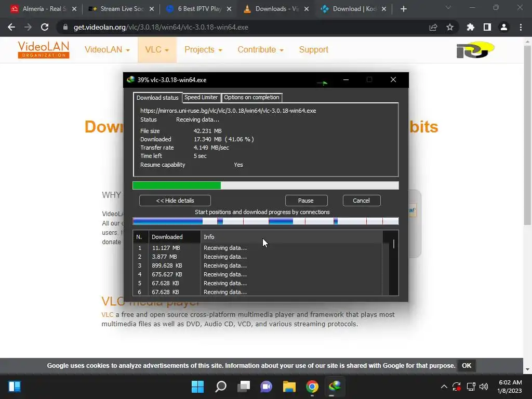Open the Chat app on taskbar
532x399 pixels.
tap(267, 387)
